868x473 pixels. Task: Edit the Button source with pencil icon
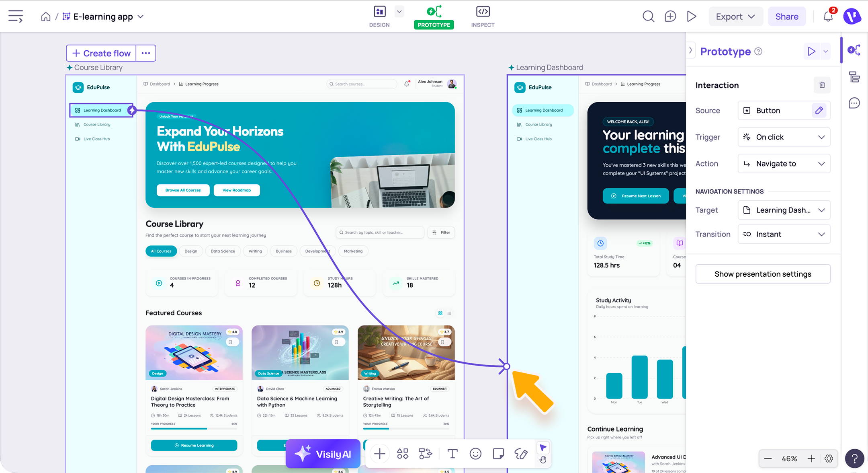coord(819,110)
